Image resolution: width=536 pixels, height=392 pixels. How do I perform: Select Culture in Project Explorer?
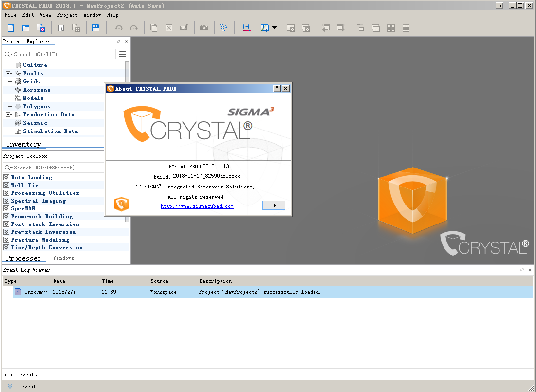[35, 65]
